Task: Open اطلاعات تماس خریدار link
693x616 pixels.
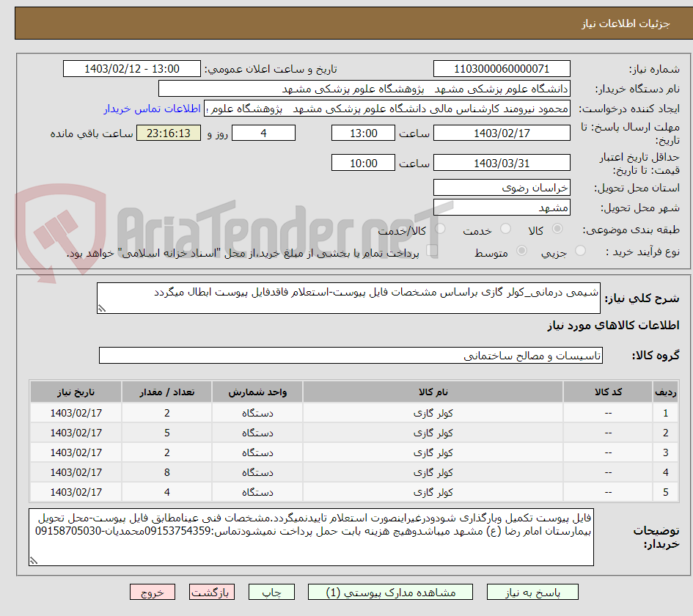Action: [x=152, y=109]
